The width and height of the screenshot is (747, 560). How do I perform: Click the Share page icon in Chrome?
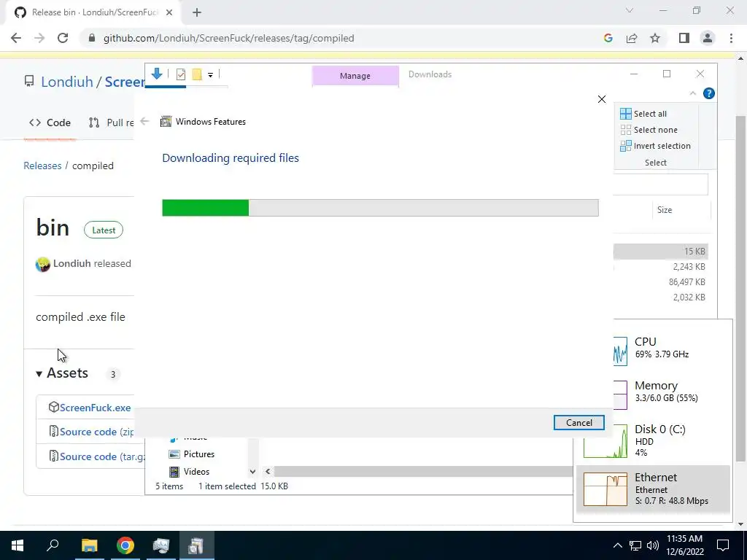(x=632, y=38)
